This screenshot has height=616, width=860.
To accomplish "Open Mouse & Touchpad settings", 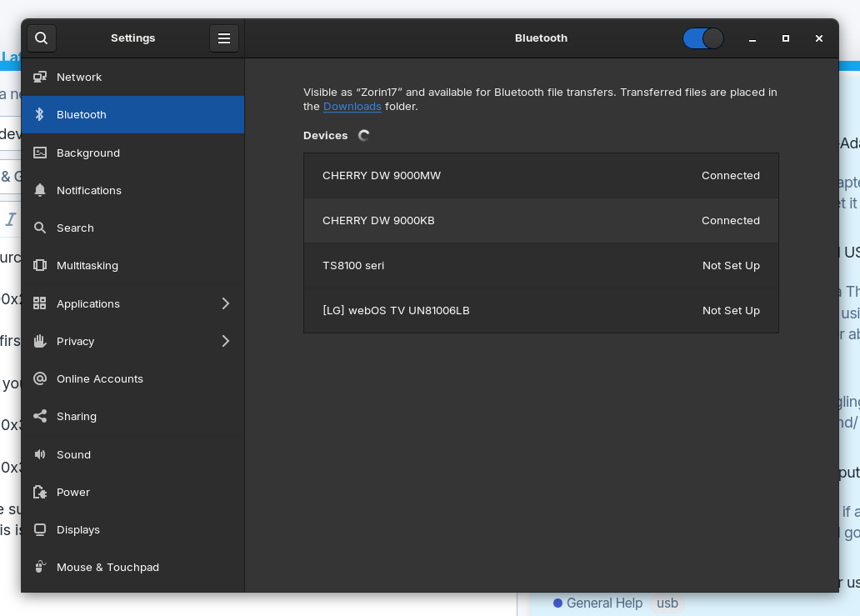I will 107,567.
